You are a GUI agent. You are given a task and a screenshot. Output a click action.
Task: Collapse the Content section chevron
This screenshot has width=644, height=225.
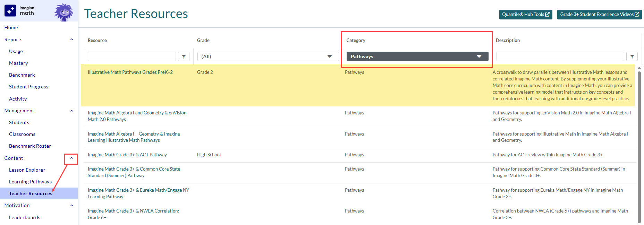click(x=71, y=158)
